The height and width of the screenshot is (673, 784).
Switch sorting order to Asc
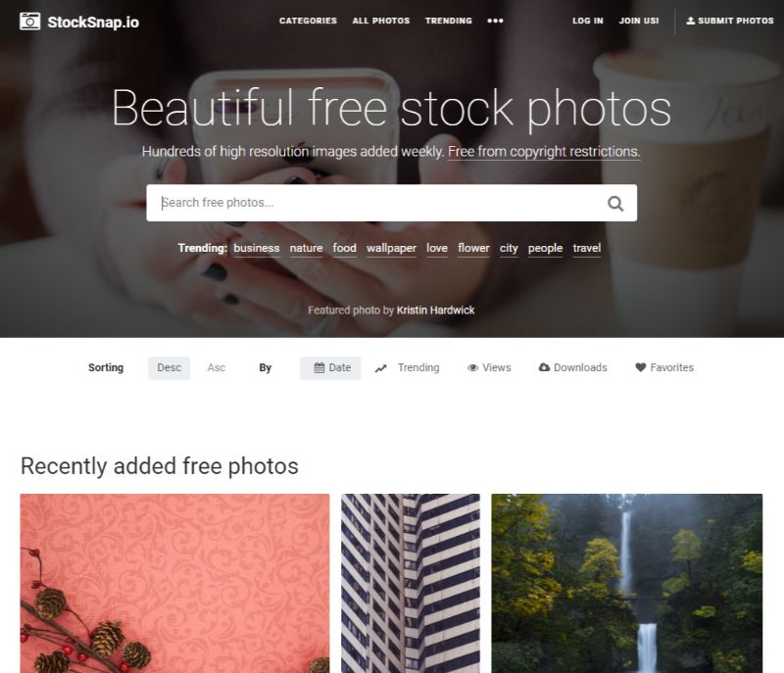217,367
